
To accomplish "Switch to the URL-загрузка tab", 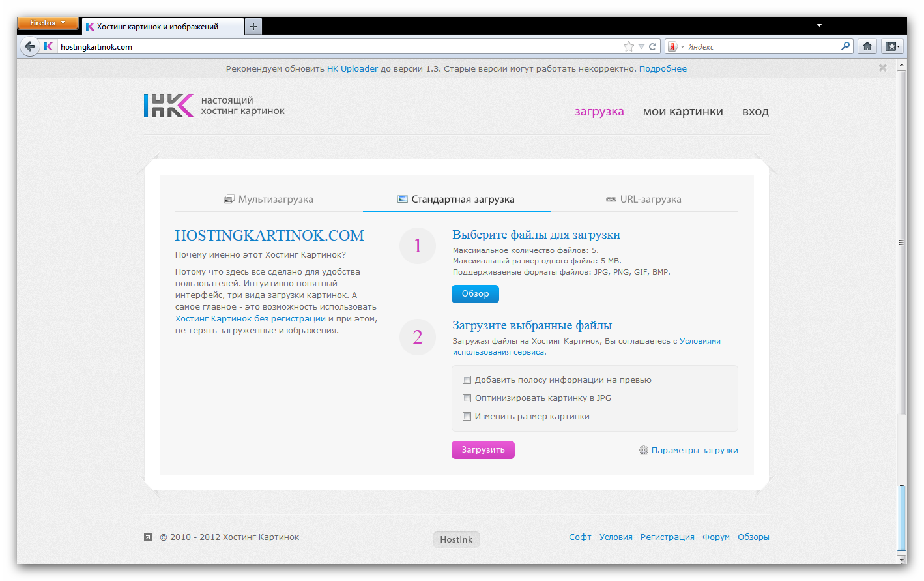I will (x=644, y=200).
